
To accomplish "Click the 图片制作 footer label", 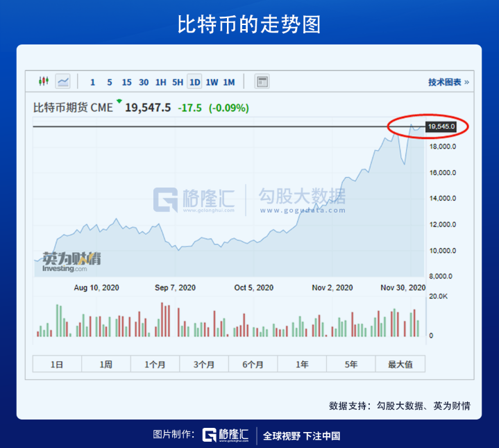I will [x=174, y=434].
